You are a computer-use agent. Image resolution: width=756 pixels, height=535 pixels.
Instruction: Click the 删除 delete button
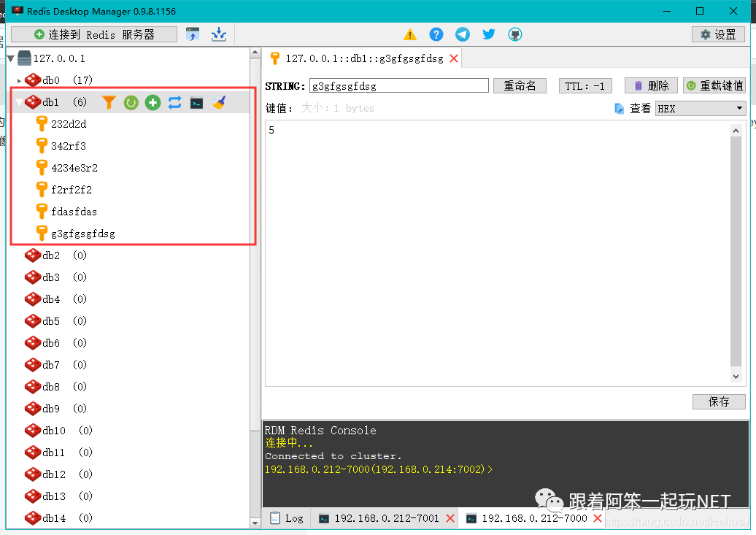coord(652,86)
